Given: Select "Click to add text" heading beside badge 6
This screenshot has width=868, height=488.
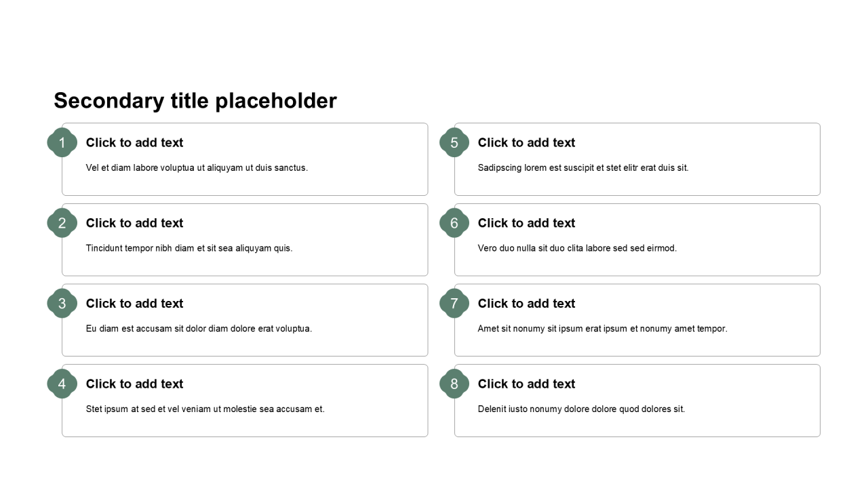Looking at the screenshot, I should [526, 223].
